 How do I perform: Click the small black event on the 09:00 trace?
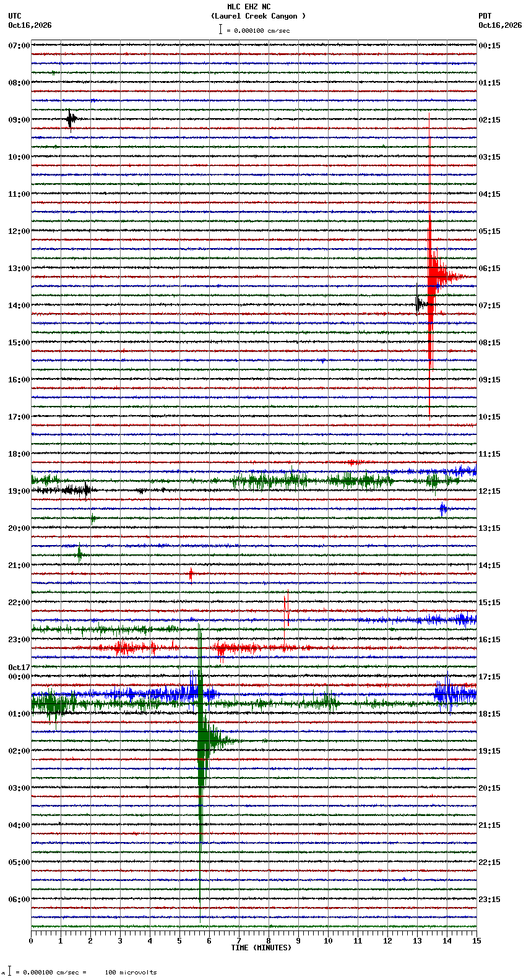pos(71,119)
